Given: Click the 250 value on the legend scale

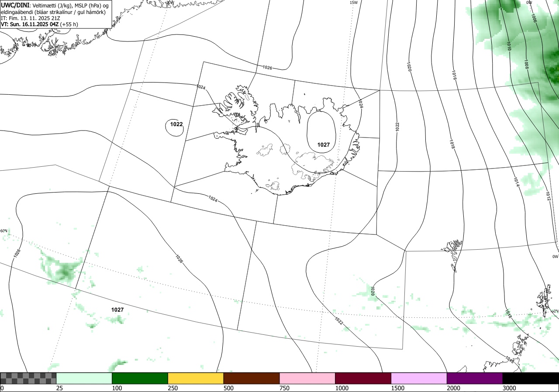Looking at the screenshot, I should (x=173, y=388).
